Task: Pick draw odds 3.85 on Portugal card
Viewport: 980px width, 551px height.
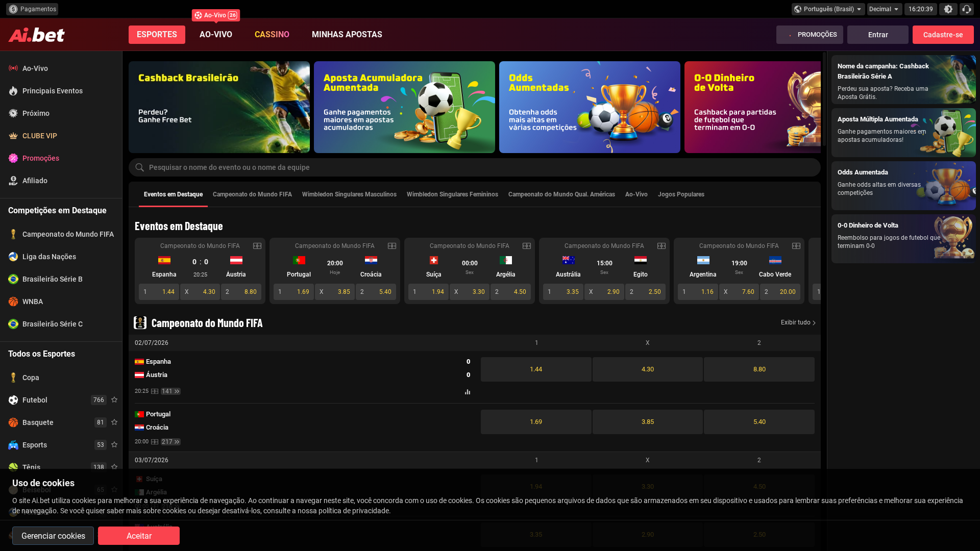Action: coord(335,292)
